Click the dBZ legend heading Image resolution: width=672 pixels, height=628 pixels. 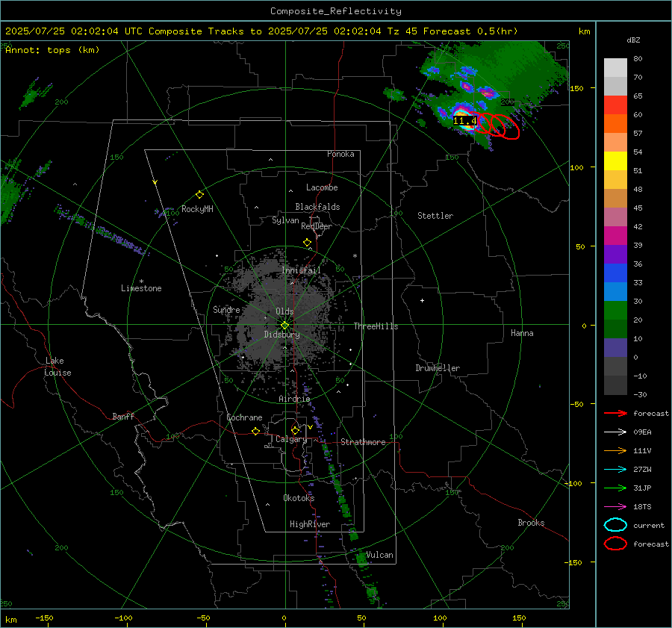click(x=633, y=40)
